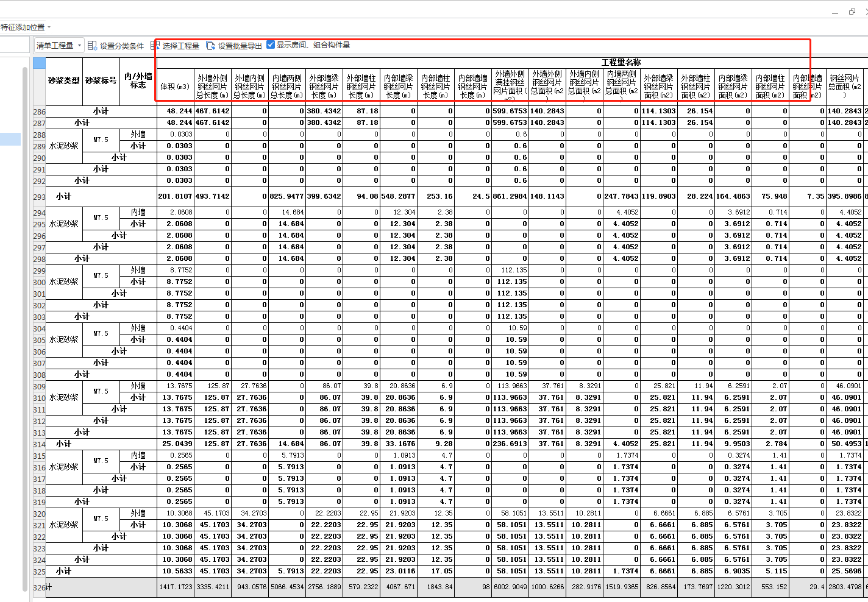Restore down the window
868x602 pixels.
coord(852,12)
